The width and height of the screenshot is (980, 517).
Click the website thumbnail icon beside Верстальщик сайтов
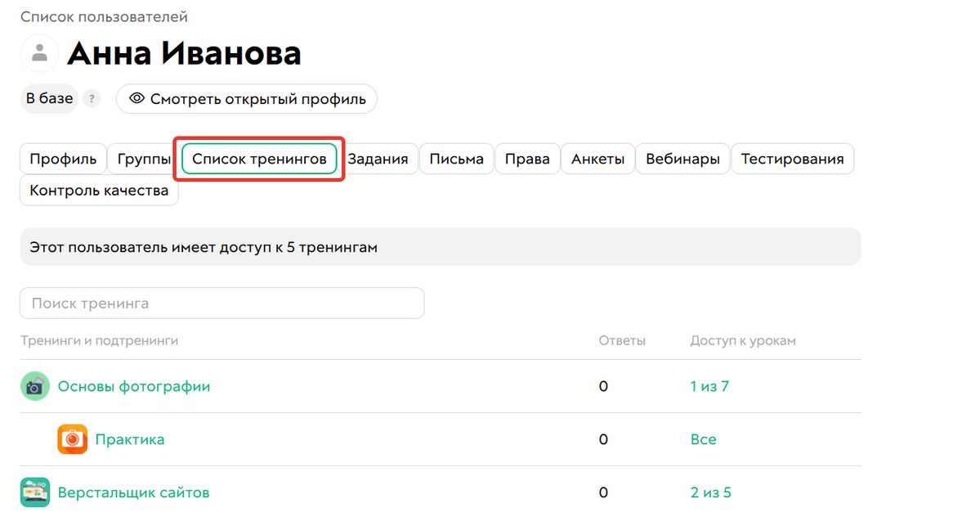point(34,492)
